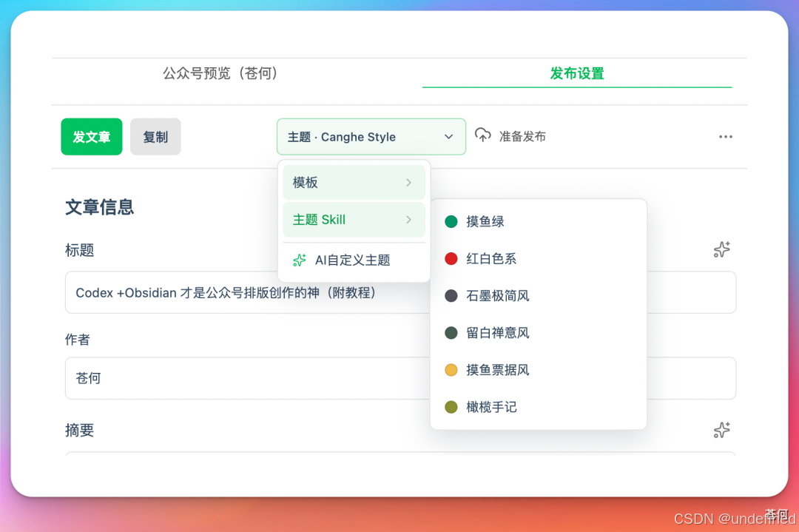
Task: Click the 标题 input field with Codex text
Action: [400, 292]
